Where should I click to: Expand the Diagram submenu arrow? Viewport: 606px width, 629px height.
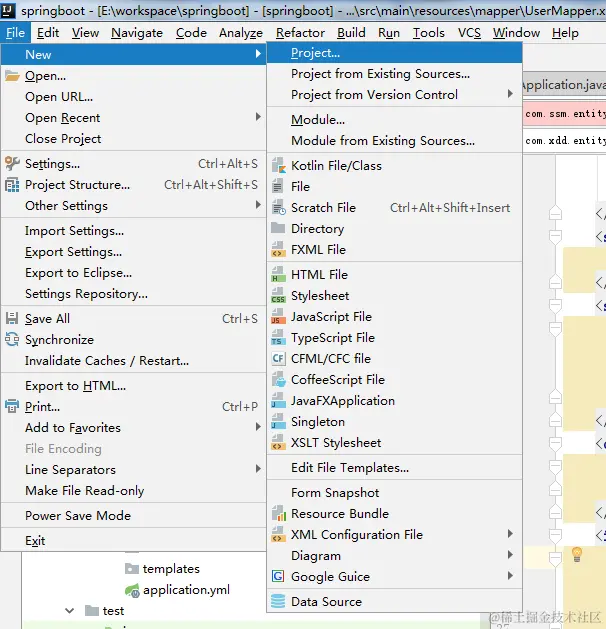point(510,555)
